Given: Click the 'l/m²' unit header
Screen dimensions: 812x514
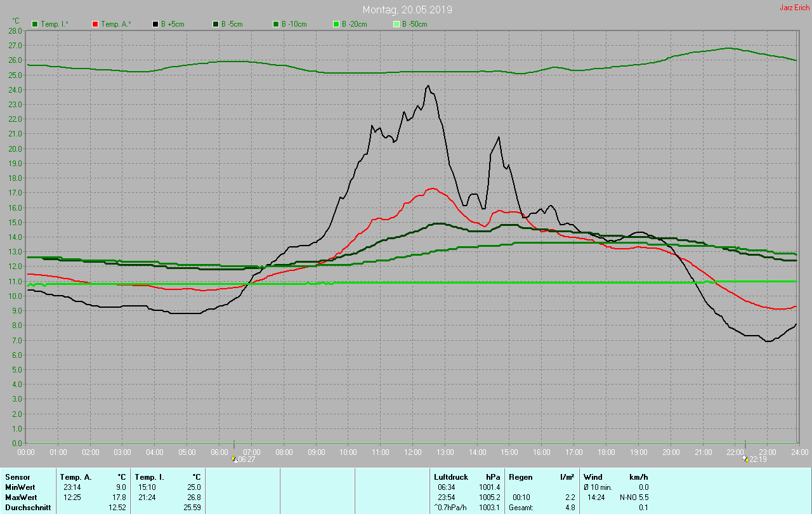Looking at the screenshot, I should pyautogui.click(x=566, y=477).
